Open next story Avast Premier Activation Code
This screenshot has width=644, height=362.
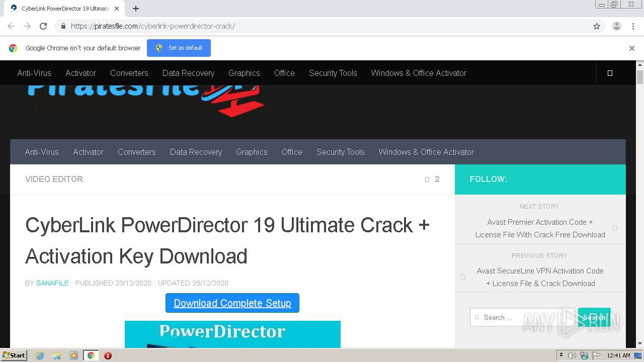(x=540, y=228)
